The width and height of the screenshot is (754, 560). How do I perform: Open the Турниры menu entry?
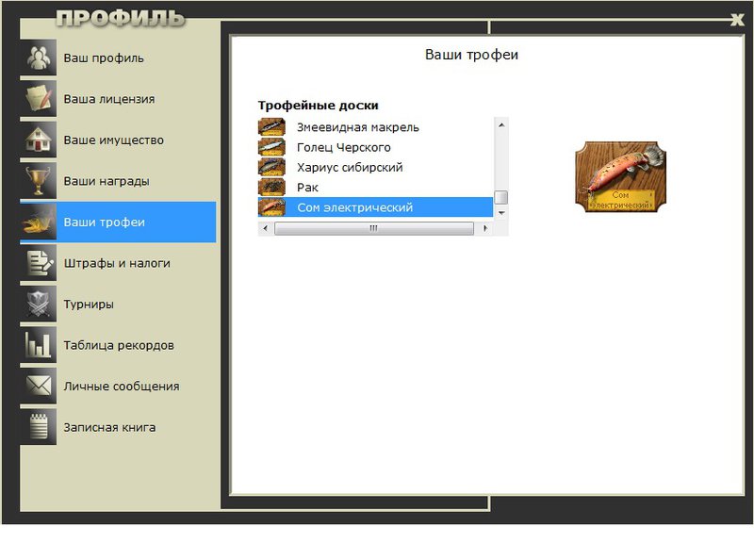coord(118,305)
